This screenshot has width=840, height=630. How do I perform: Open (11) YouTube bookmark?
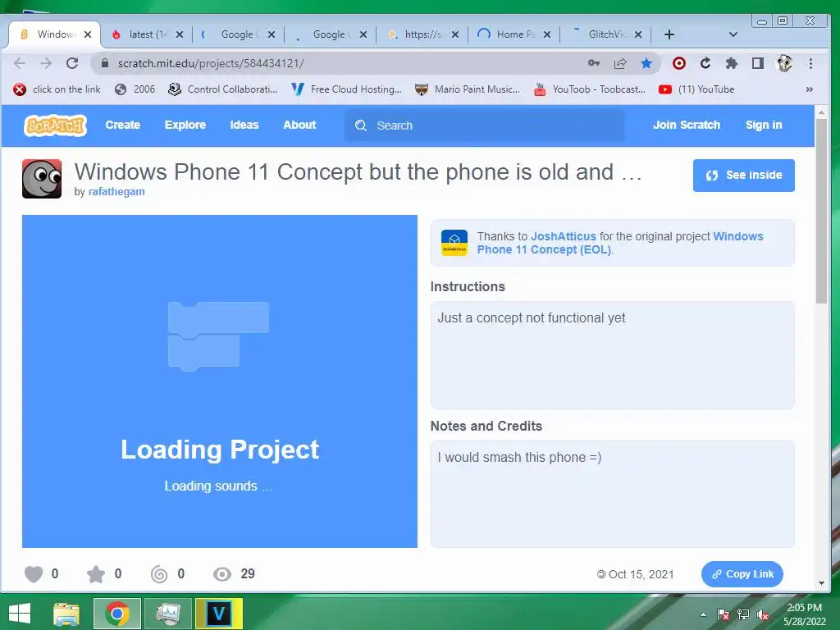click(696, 89)
